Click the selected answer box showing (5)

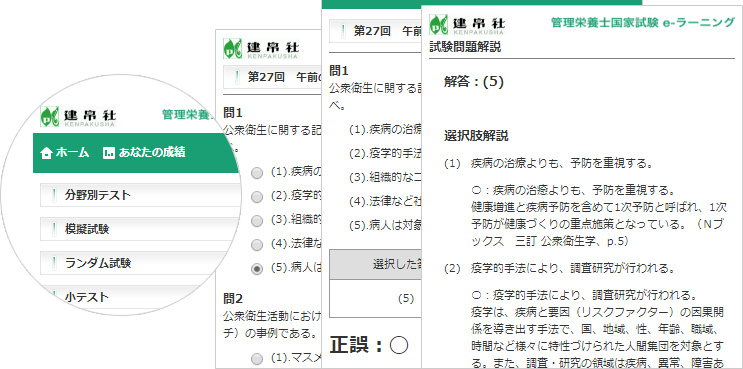(x=374, y=298)
